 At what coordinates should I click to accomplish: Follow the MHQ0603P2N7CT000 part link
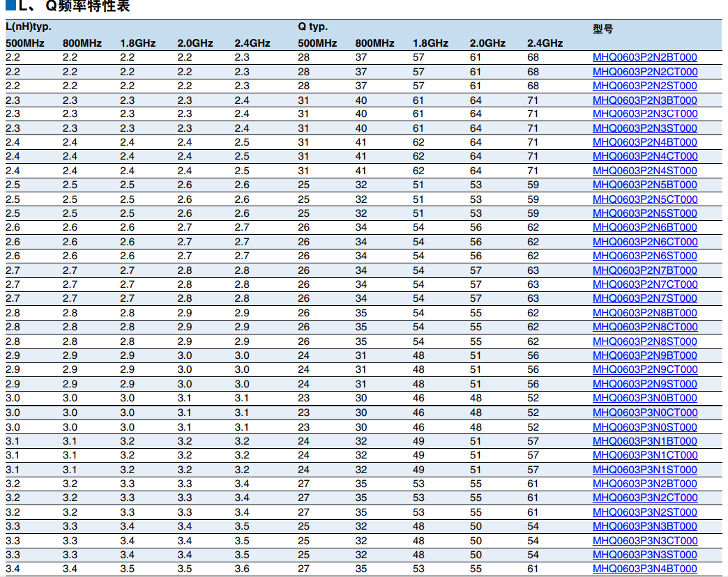[x=645, y=284]
